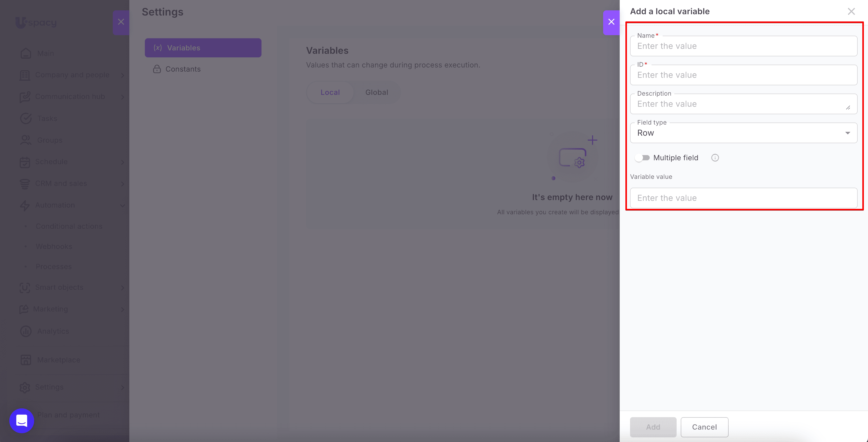This screenshot has height=442, width=868.
Task: Click the Company and people icon
Action: (25, 75)
